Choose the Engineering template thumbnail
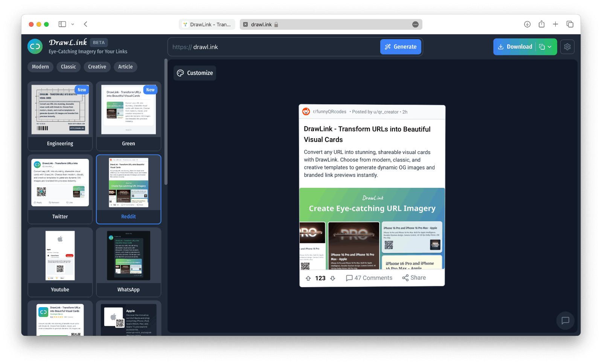602x364 pixels. tap(60, 116)
